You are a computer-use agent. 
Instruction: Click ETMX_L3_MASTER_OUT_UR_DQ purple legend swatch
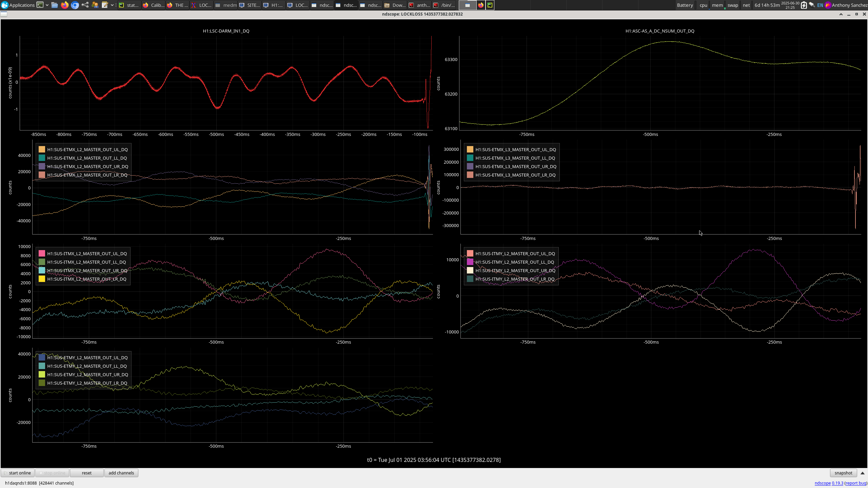coord(470,166)
